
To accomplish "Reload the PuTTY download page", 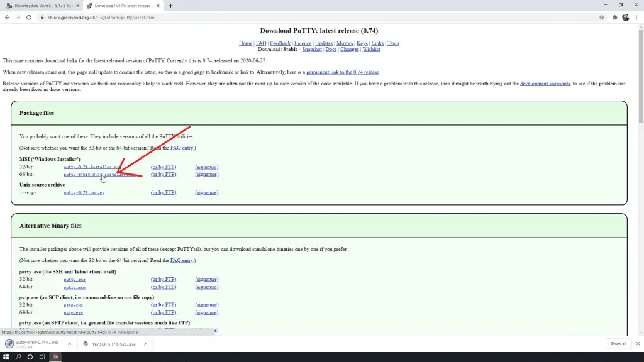I will click(29, 18).
